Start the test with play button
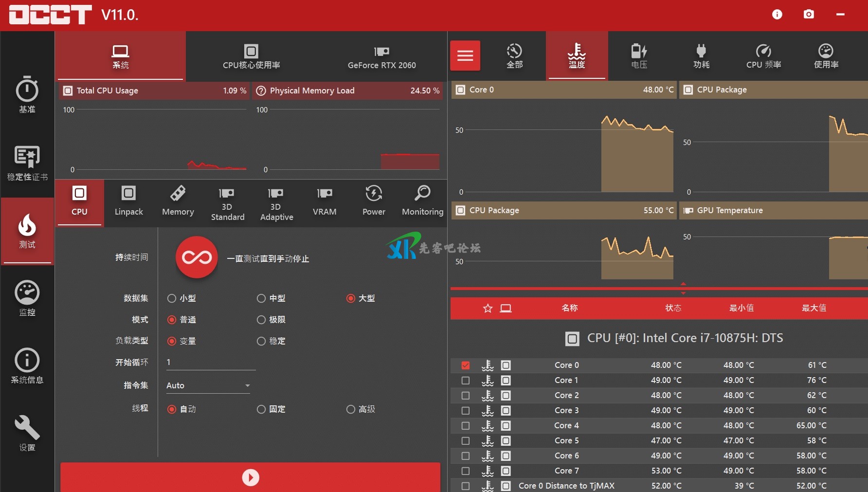868x492 pixels. tap(251, 477)
